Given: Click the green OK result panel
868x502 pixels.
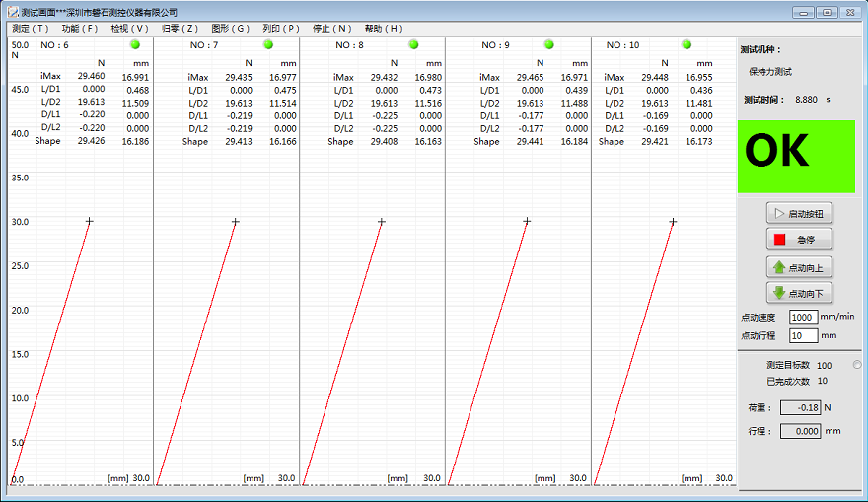Looking at the screenshot, I should pyautogui.click(x=796, y=156).
